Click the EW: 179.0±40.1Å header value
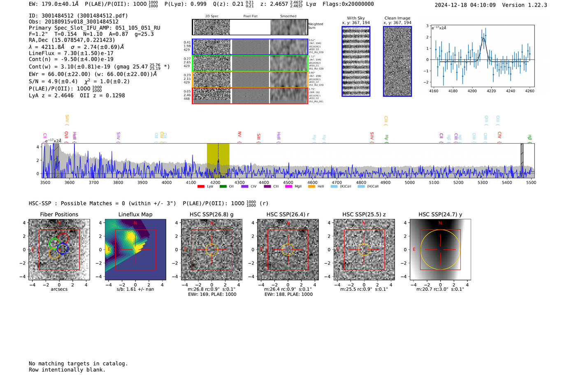The width and height of the screenshot is (576, 392). click(x=53, y=4)
